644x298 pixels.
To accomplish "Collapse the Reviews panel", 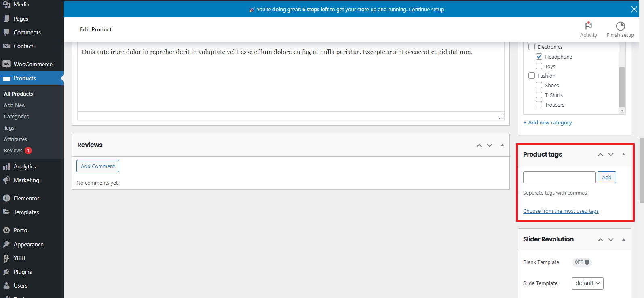I will [503, 145].
